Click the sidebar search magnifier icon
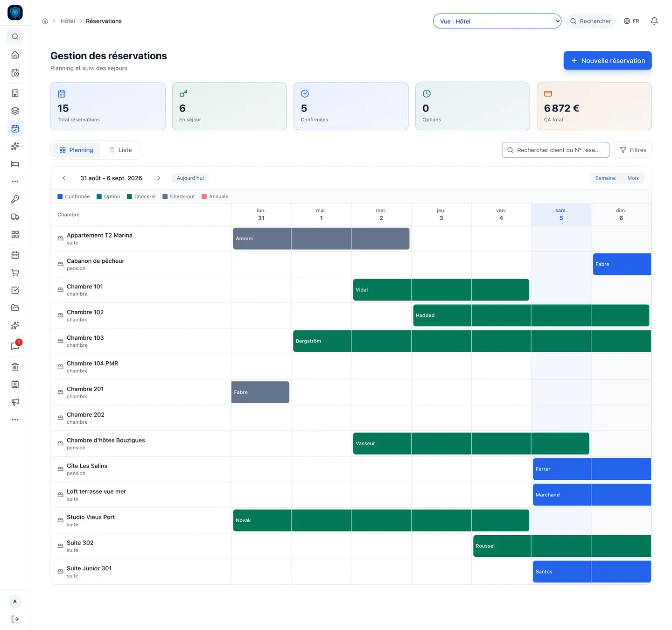672x630 pixels. click(15, 36)
